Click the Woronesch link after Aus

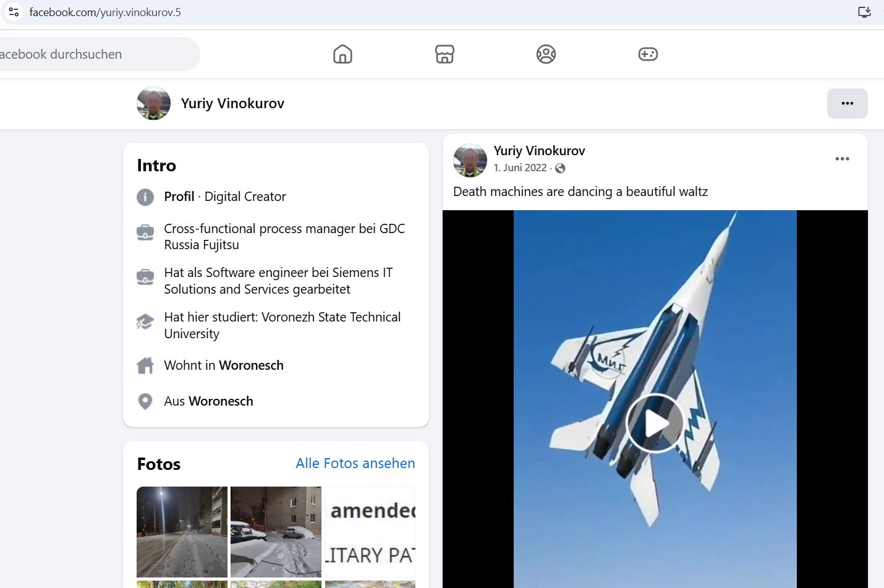221,401
